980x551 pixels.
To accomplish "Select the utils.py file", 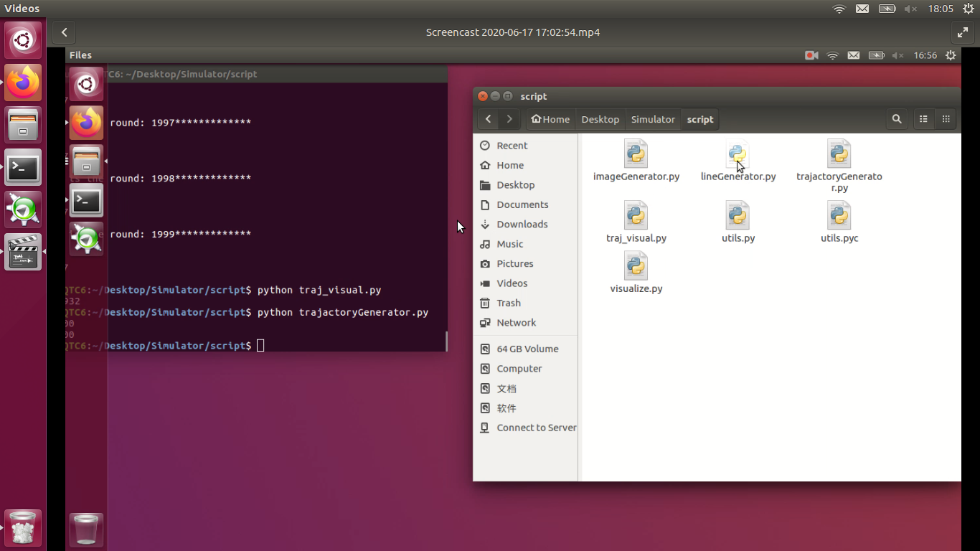I will point(738,222).
